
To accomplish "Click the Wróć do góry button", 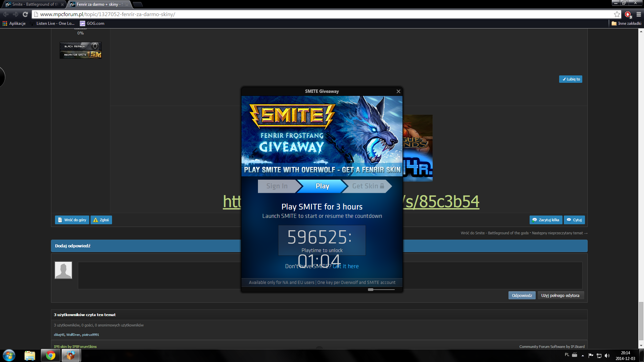I will [x=72, y=220].
